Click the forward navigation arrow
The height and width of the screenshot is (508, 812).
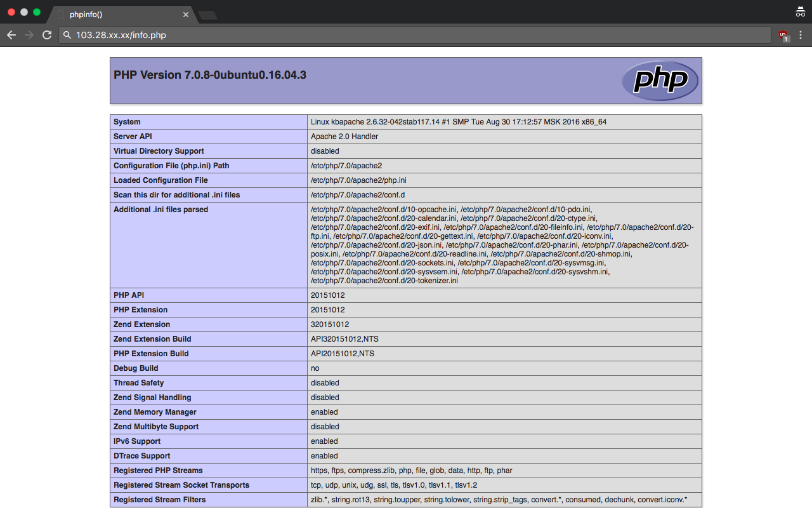tap(29, 35)
